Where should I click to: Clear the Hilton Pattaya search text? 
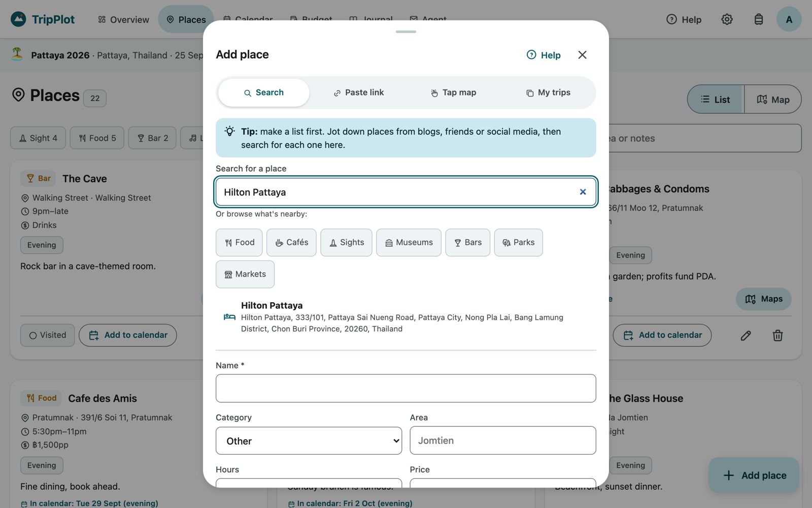[583, 192]
